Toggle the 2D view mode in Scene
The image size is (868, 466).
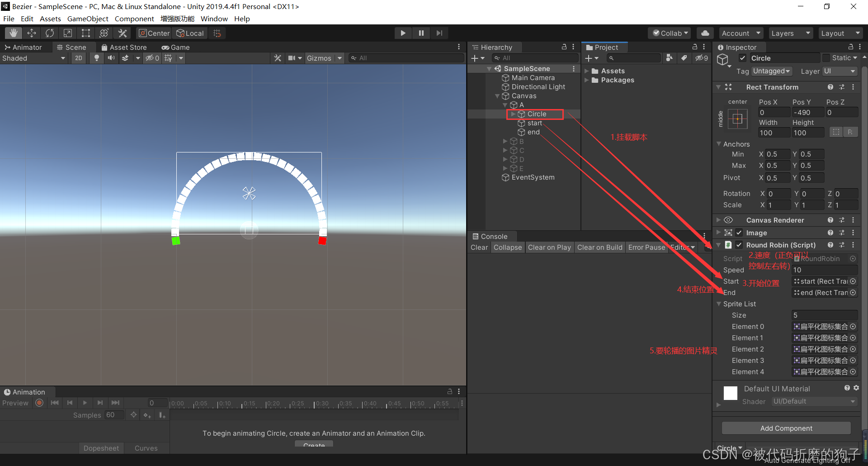tap(78, 58)
